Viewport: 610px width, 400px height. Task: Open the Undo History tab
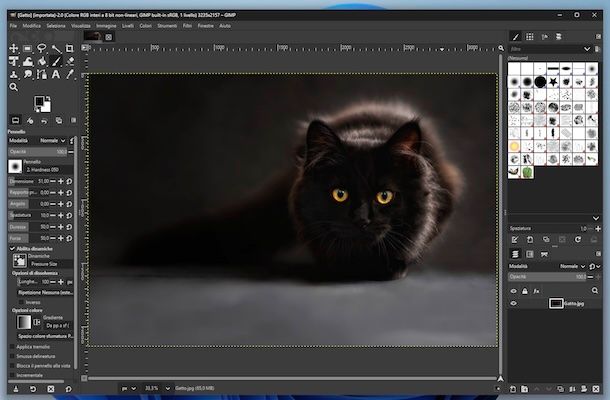click(44, 120)
